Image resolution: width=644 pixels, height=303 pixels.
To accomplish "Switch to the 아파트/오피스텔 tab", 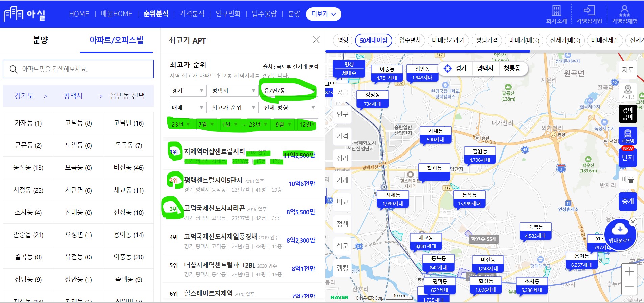I will click(116, 40).
